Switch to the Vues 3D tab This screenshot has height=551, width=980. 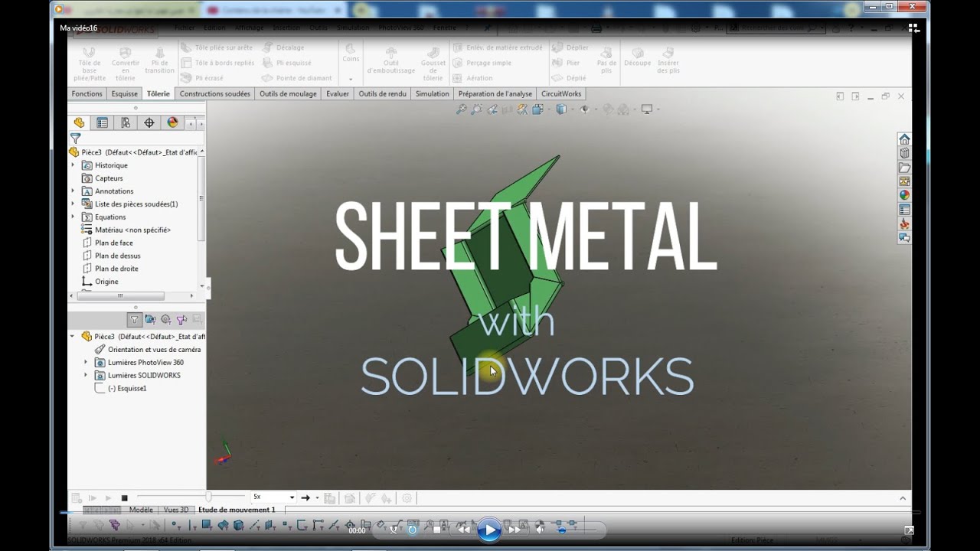[x=176, y=510]
